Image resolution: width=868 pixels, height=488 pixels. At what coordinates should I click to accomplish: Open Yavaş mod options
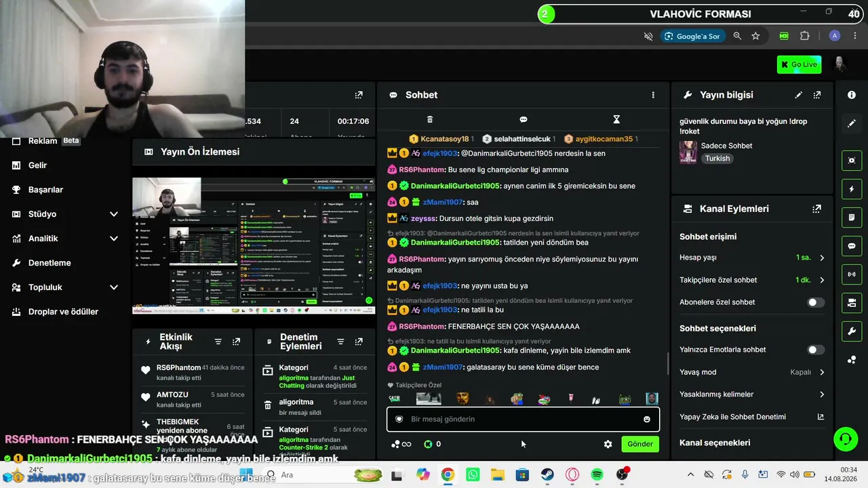[752, 372]
